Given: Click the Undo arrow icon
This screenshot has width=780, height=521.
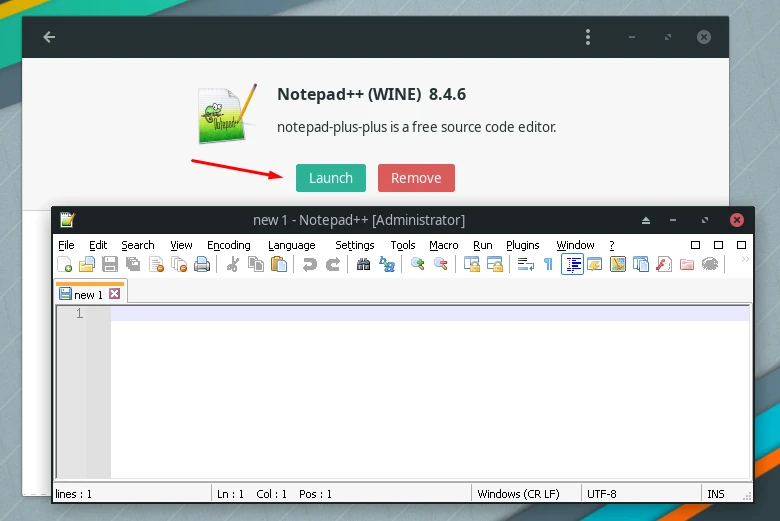Looking at the screenshot, I should (309, 264).
